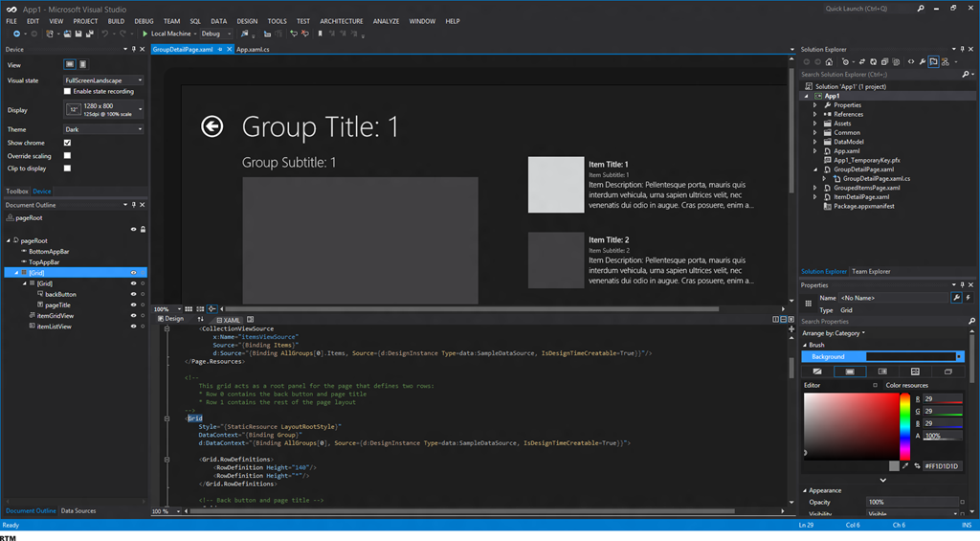
Task: Click the back arrow on designer page
Action: pos(212,125)
